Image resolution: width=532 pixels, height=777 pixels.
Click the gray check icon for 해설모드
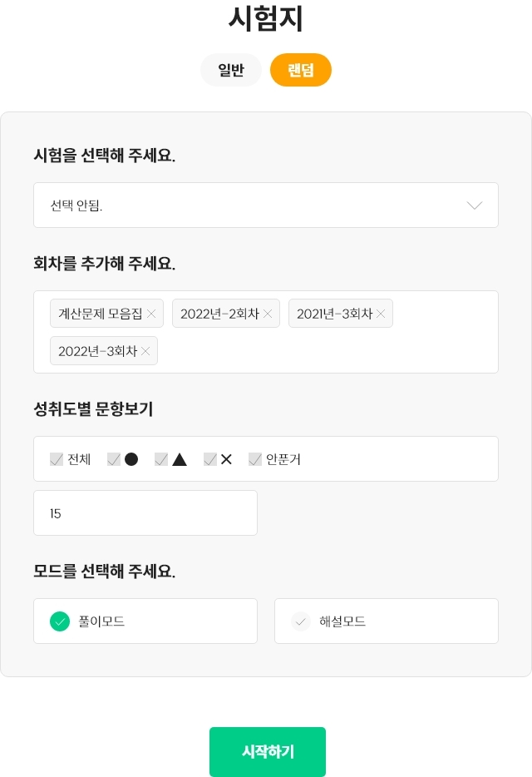301,621
